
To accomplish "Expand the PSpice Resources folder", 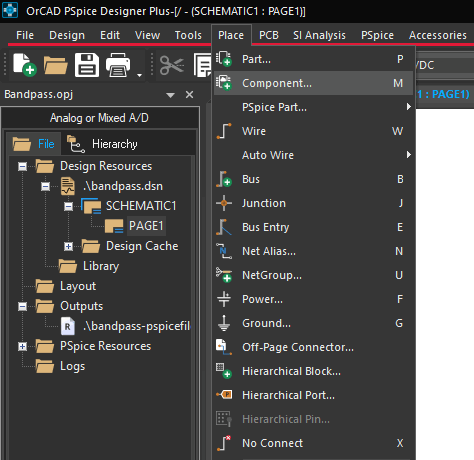I will pos(22,346).
